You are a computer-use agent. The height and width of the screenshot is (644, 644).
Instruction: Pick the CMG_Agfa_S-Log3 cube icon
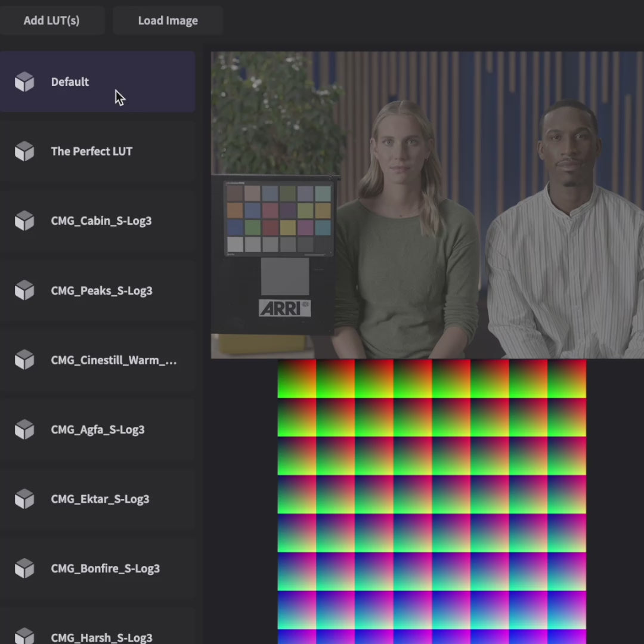click(x=24, y=429)
